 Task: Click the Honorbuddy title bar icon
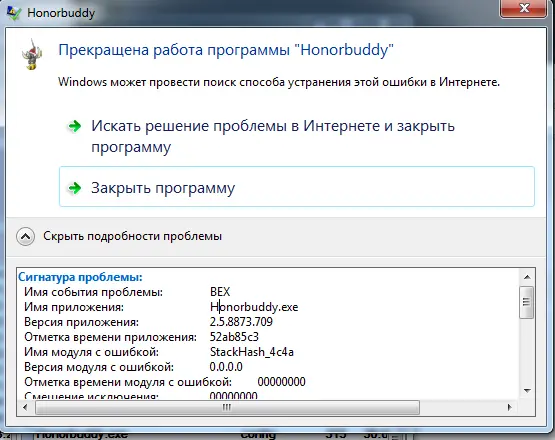click(13, 12)
